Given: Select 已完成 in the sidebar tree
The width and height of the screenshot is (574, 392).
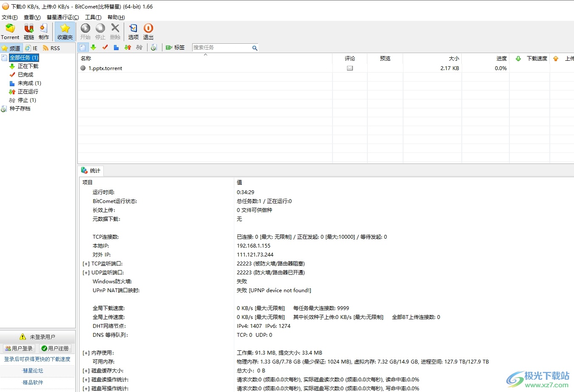Looking at the screenshot, I should (26, 75).
